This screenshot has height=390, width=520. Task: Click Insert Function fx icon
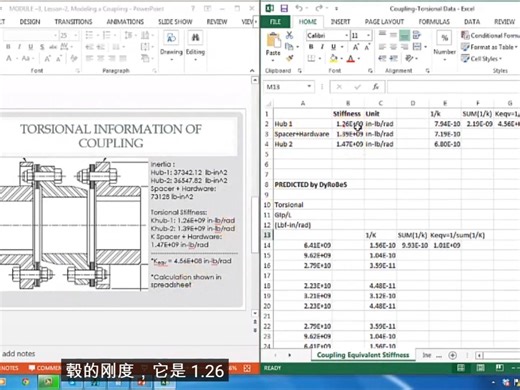point(376,87)
